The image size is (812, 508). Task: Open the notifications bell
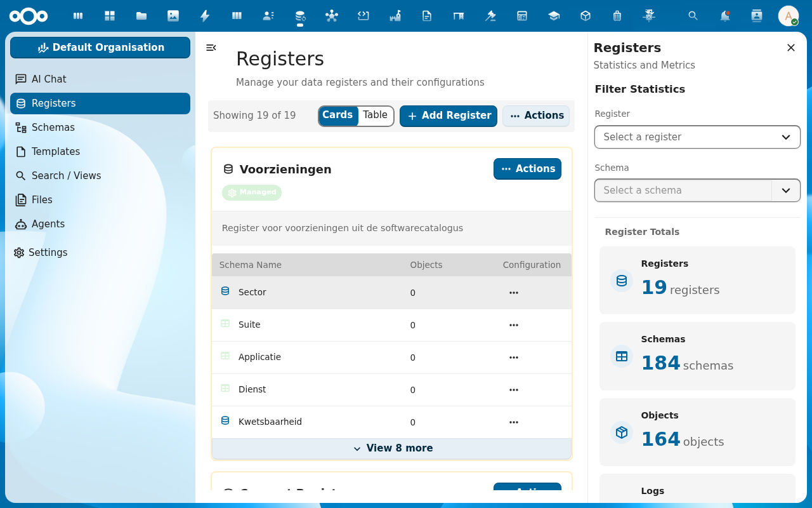[x=725, y=16]
